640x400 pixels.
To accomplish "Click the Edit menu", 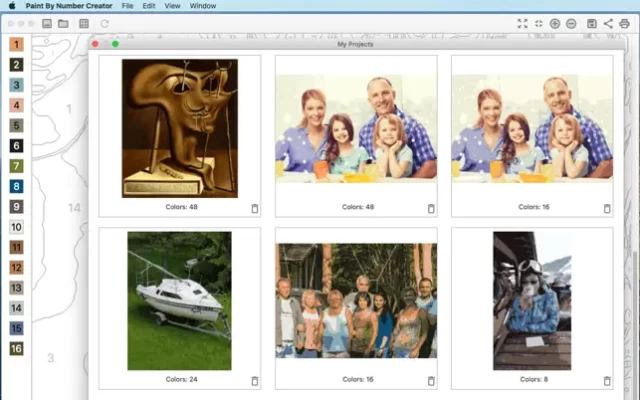I will click(x=149, y=6).
